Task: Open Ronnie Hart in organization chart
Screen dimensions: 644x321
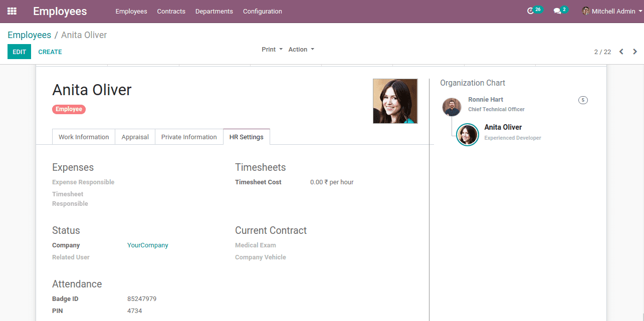Action: (x=486, y=100)
